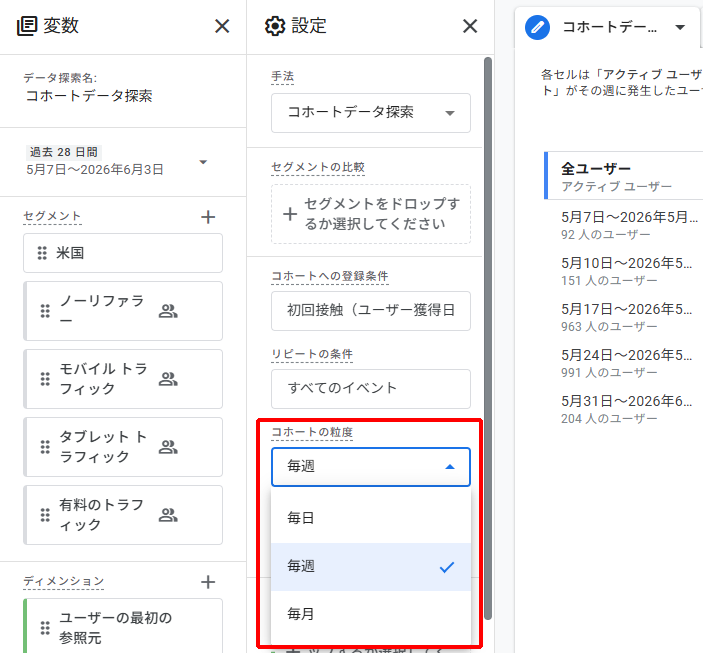The width and height of the screenshot is (703, 653).
Task: Click users icon on タブレット トラフィック segment
Action: click(x=168, y=447)
